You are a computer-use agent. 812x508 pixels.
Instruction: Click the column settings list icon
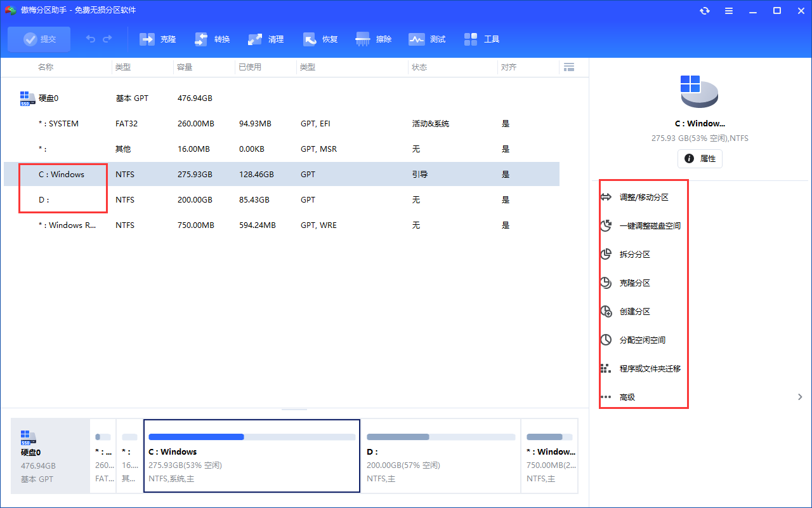[x=568, y=67]
